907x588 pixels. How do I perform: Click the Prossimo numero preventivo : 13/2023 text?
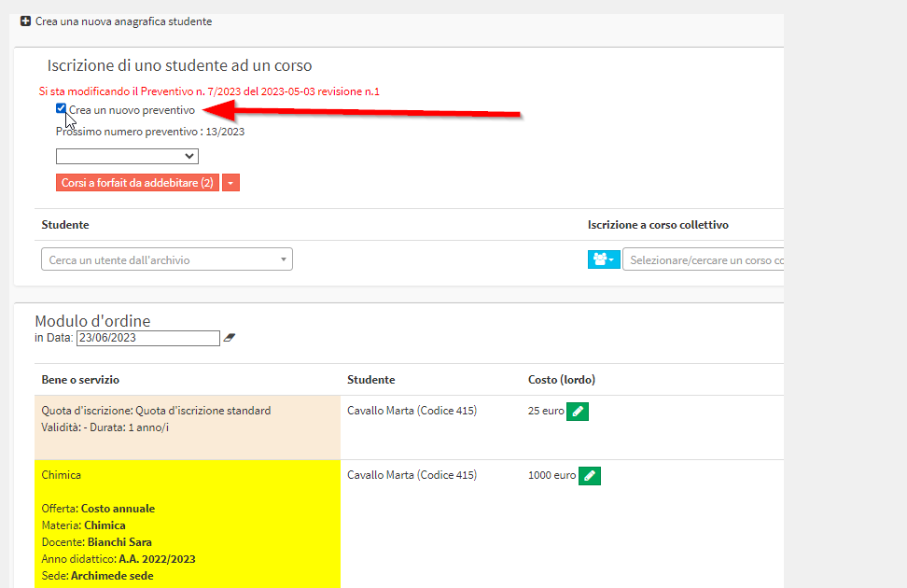click(x=150, y=132)
